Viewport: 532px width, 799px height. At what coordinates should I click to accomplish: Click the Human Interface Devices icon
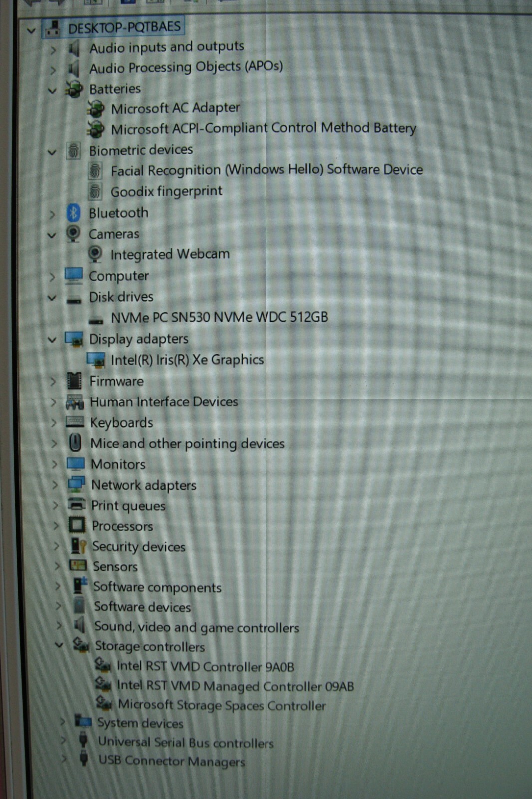point(75,402)
